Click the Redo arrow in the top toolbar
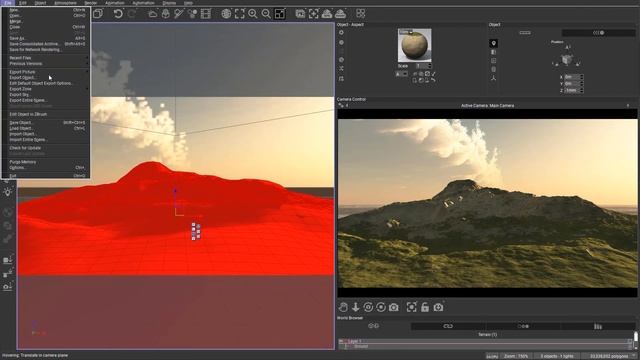The height and width of the screenshot is (360, 640). tap(132, 14)
